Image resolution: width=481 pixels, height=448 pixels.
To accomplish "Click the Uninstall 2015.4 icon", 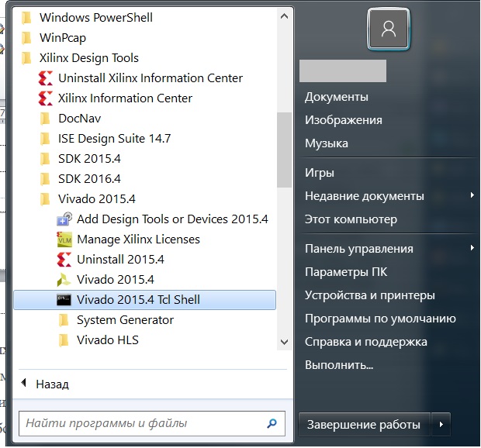I will pyautogui.click(x=64, y=260).
